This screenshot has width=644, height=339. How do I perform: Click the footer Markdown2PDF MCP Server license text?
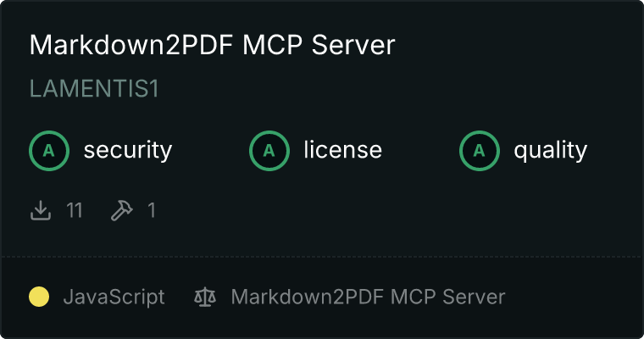(x=368, y=297)
